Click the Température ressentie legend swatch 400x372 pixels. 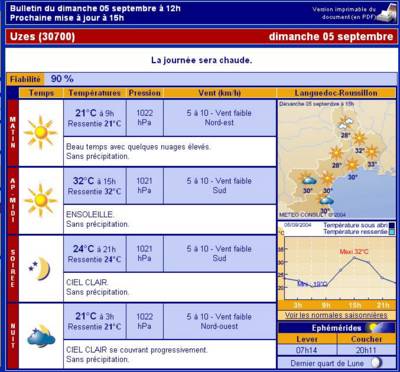click(392, 232)
